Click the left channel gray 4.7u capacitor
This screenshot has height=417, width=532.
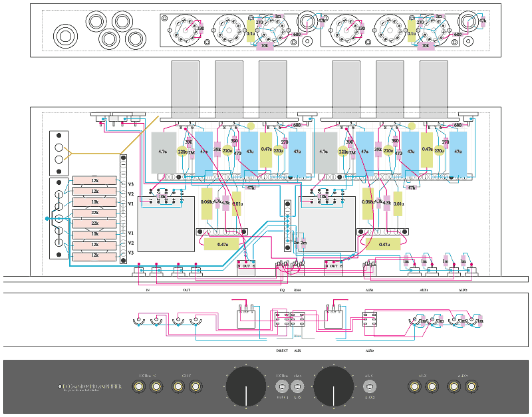pos(163,152)
